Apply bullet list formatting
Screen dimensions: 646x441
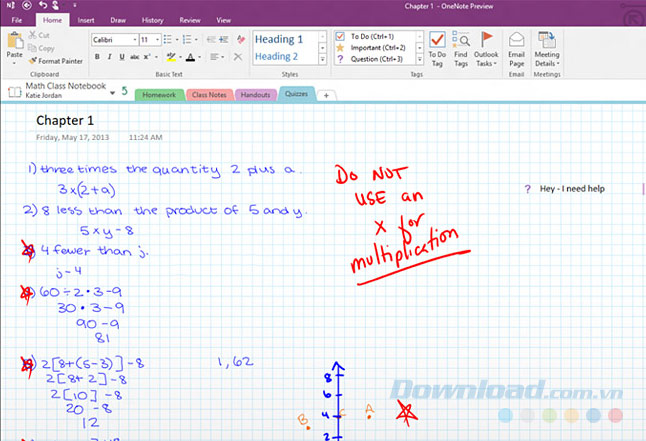(167, 40)
